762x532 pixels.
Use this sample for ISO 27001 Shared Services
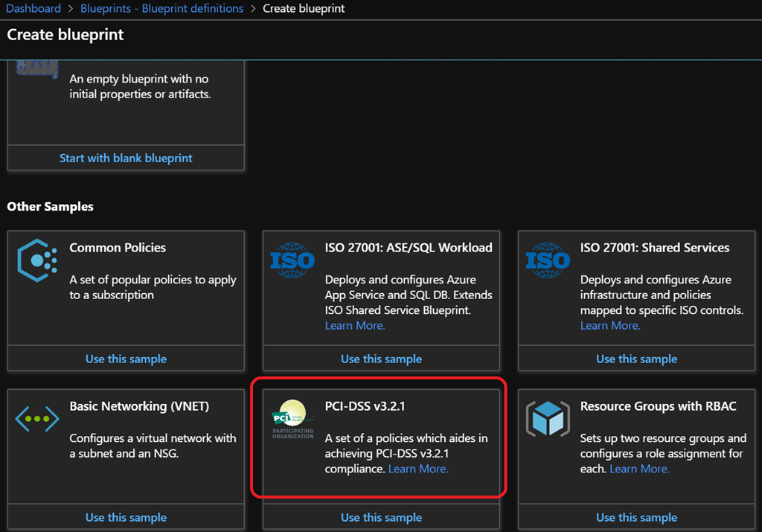click(x=636, y=359)
